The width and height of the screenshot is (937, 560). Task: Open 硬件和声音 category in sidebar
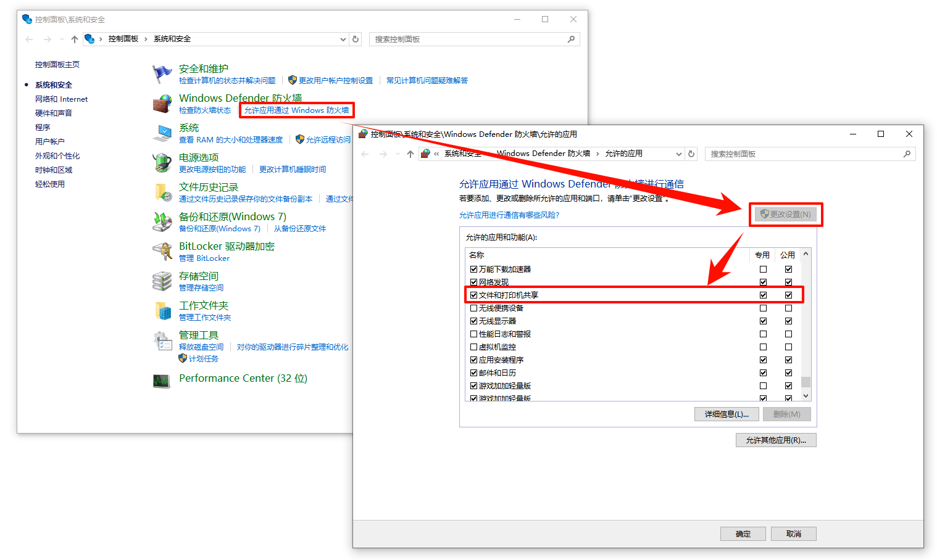pos(54,113)
